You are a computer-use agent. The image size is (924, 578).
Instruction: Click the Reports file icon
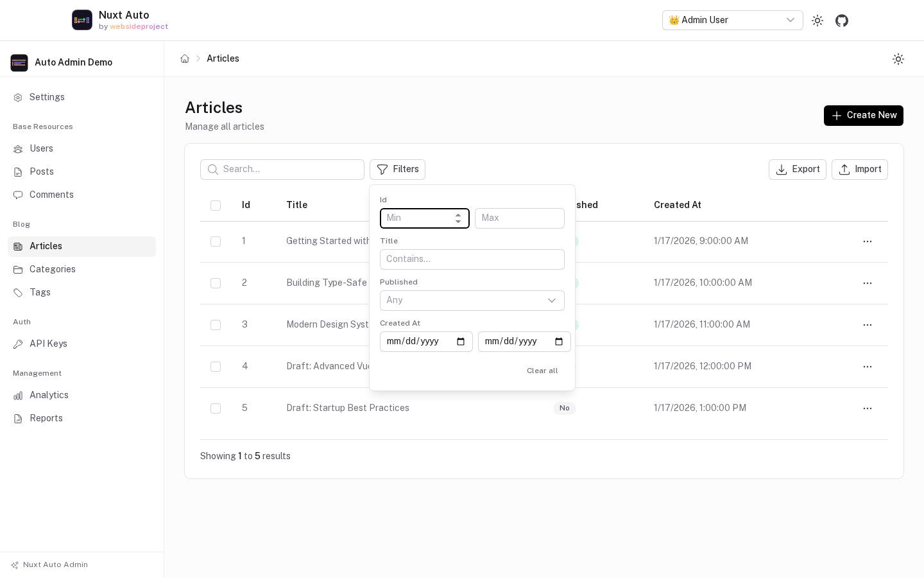18,419
